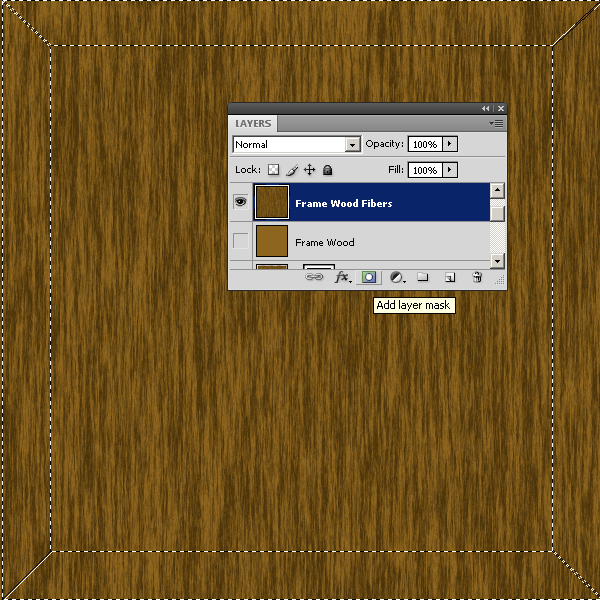This screenshot has width=600, height=600.
Task: Click the Link layers icon
Action: [x=314, y=277]
